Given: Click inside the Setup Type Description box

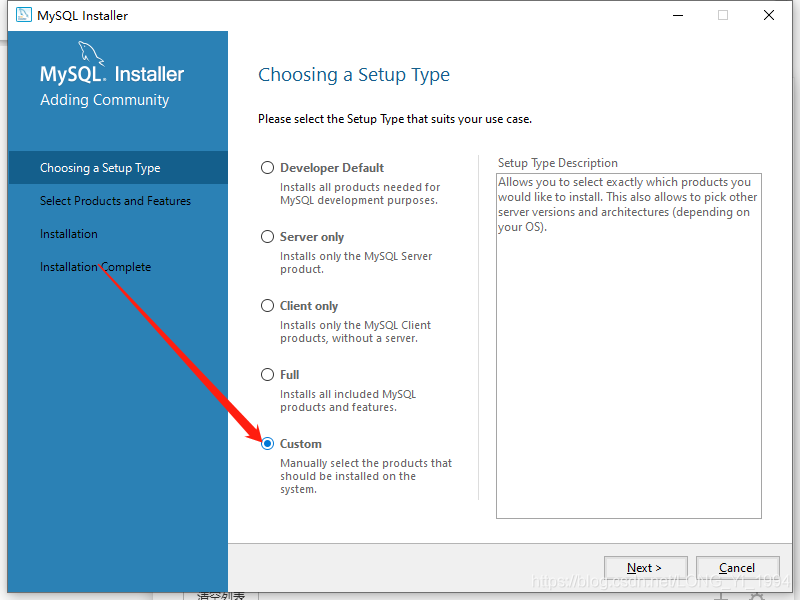Looking at the screenshot, I should pos(629,346).
